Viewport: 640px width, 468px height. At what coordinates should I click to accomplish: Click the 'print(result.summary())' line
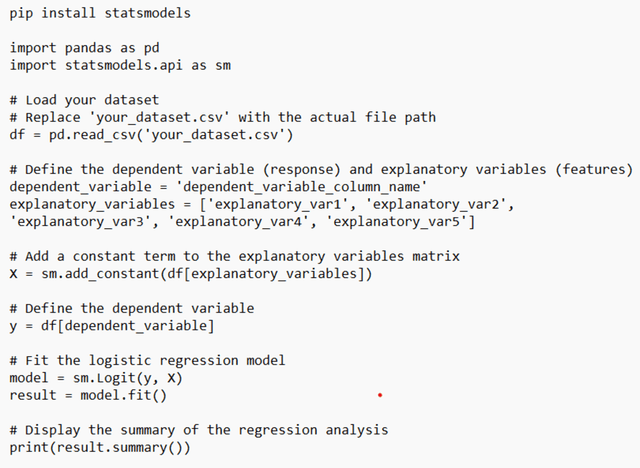tap(100, 446)
